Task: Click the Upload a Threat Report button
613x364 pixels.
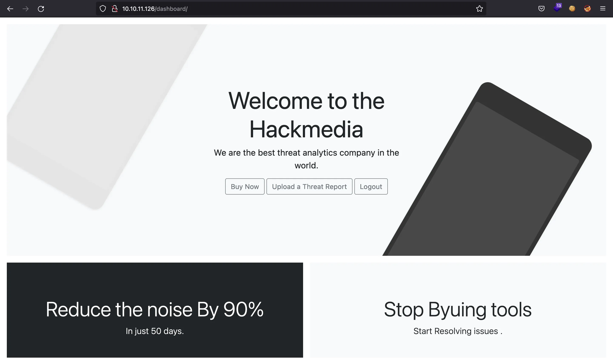Action: [309, 186]
